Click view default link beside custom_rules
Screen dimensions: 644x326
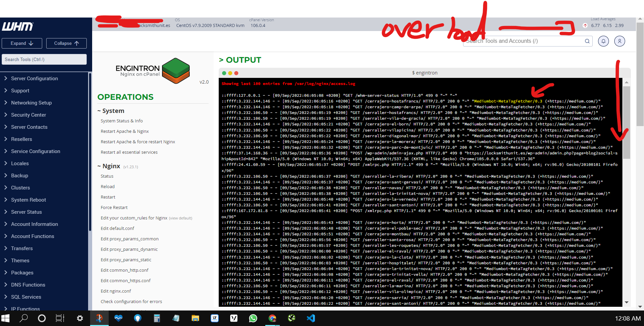tap(181, 218)
